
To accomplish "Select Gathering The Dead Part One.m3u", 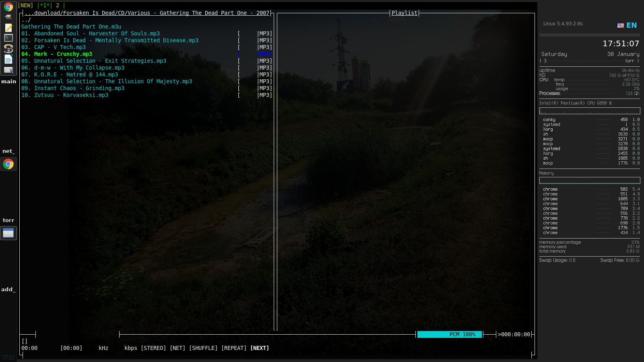I will coord(71,27).
